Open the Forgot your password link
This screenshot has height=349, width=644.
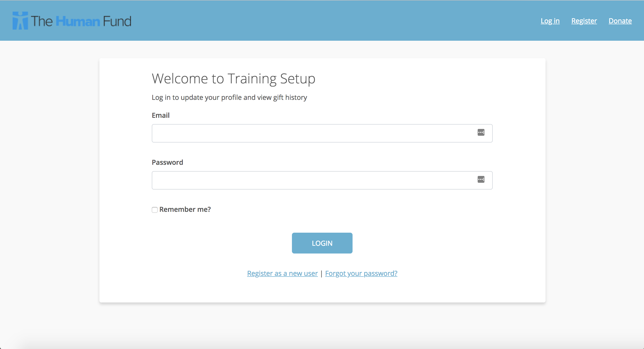(x=361, y=273)
